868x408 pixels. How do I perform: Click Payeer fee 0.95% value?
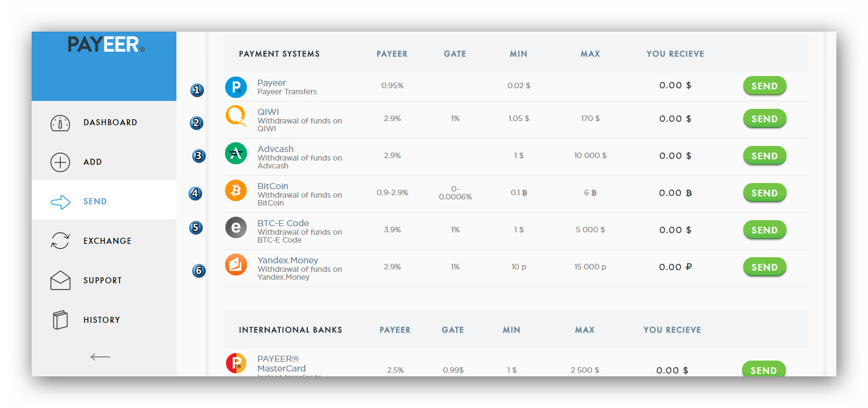point(392,86)
